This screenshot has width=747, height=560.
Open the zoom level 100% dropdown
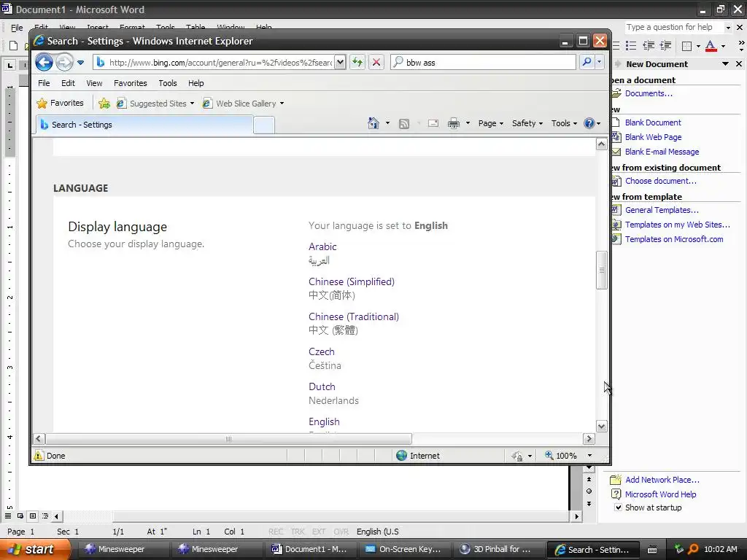pos(589,456)
